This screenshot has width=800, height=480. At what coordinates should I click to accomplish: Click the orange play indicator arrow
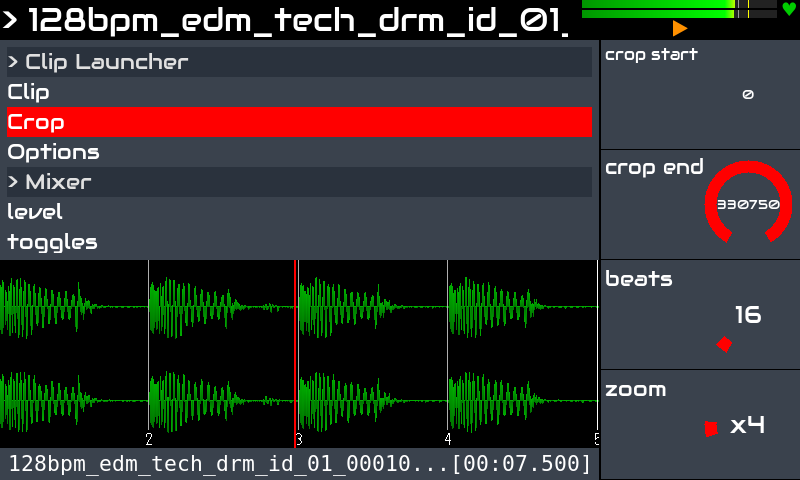pos(680,29)
